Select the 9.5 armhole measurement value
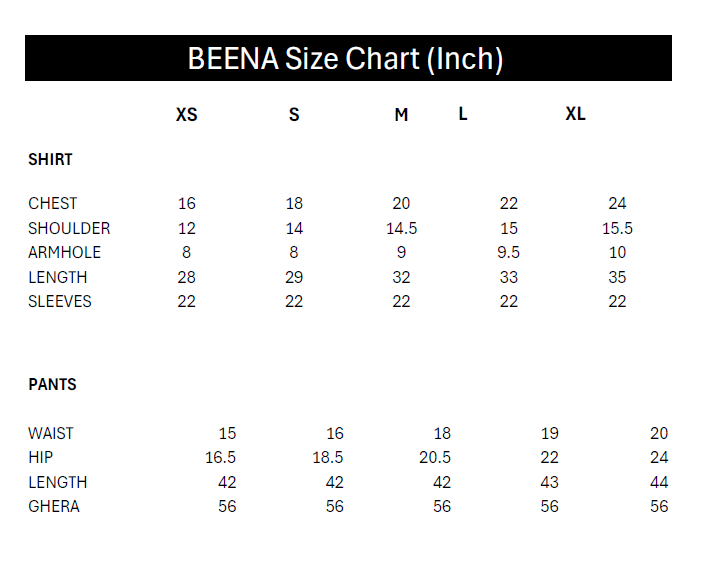 tap(508, 253)
